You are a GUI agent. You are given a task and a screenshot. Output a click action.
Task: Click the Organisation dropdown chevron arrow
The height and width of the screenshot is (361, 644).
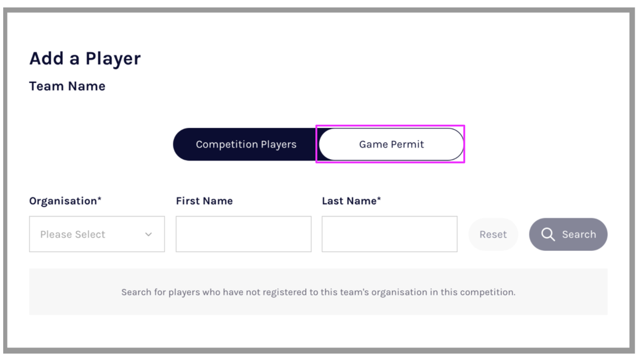pos(148,234)
